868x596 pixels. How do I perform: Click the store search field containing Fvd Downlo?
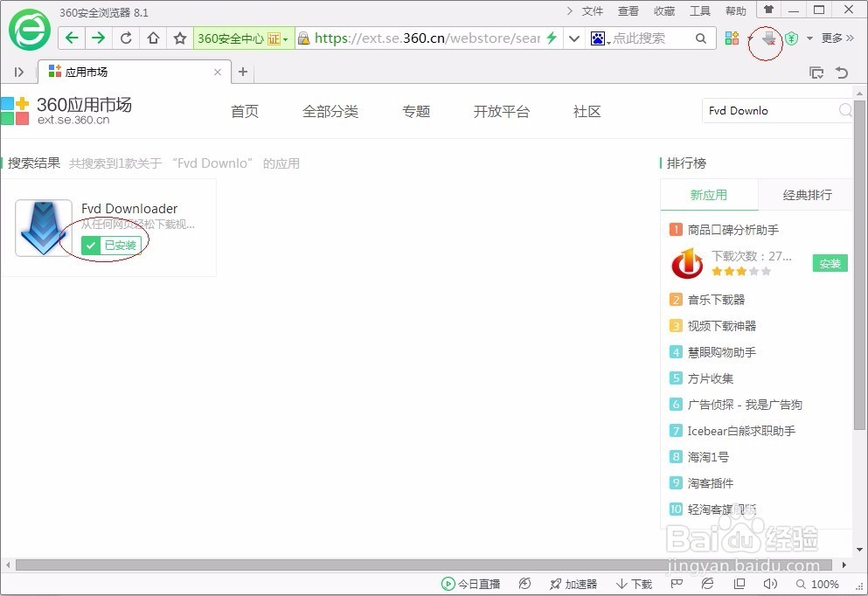[x=771, y=111]
